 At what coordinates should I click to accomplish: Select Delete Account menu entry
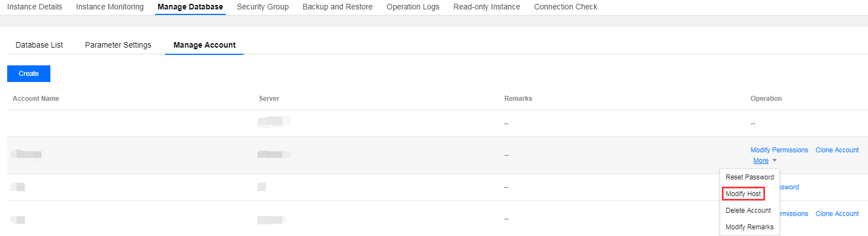(x=748, y=211)
